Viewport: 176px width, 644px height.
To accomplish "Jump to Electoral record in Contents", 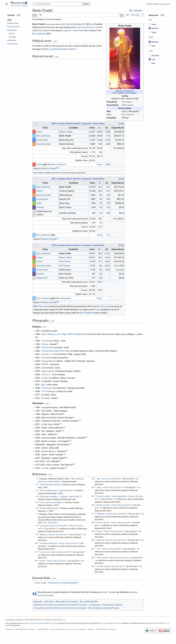I will [x=13, y=27].
